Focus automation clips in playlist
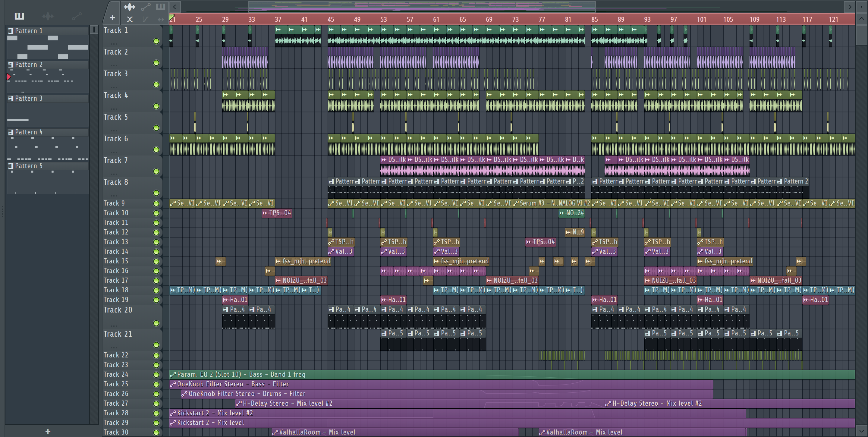The height and width of the screenshot is (437, 868). [146, 7]
